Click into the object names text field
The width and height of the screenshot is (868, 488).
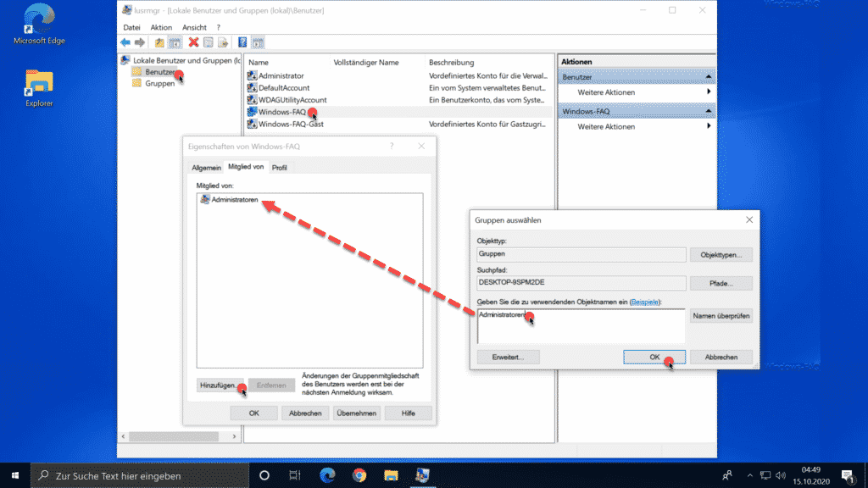point(581,326)
